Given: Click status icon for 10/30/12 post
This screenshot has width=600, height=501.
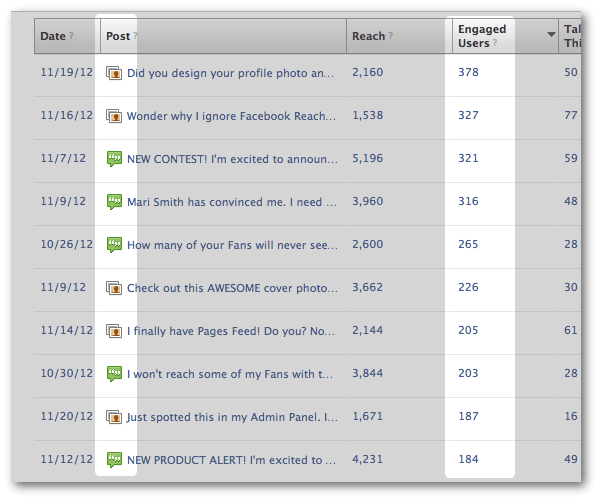Looking at the screenshot, I should pos(114,374).
